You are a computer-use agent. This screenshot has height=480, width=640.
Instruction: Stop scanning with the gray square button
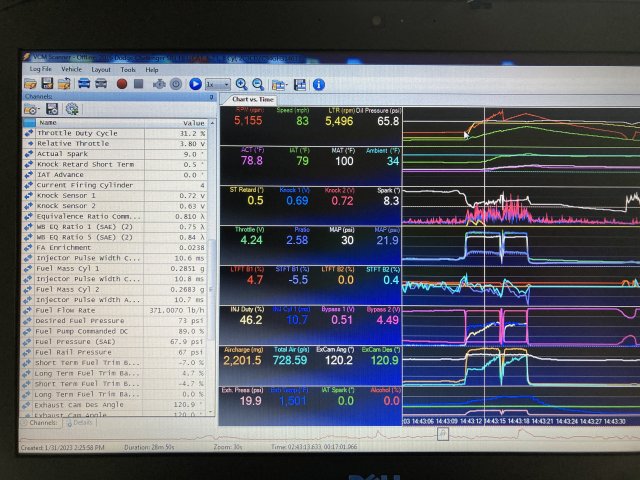click(139, 84)
